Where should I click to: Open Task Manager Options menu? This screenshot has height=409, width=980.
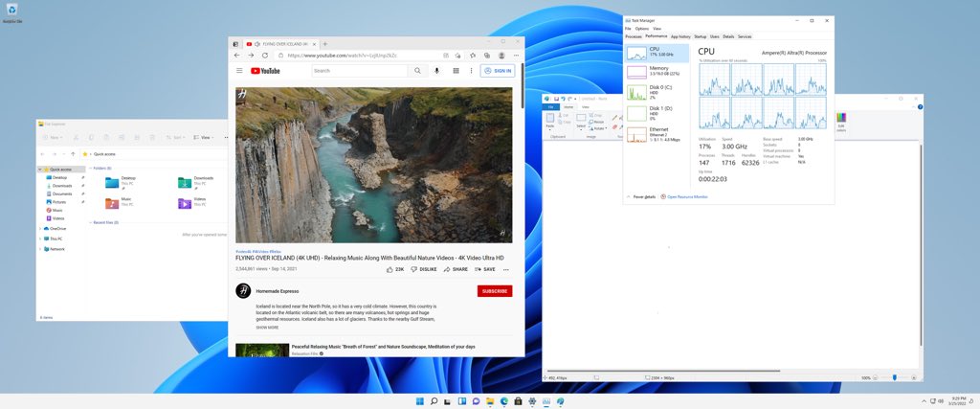[x=642, y=29]
